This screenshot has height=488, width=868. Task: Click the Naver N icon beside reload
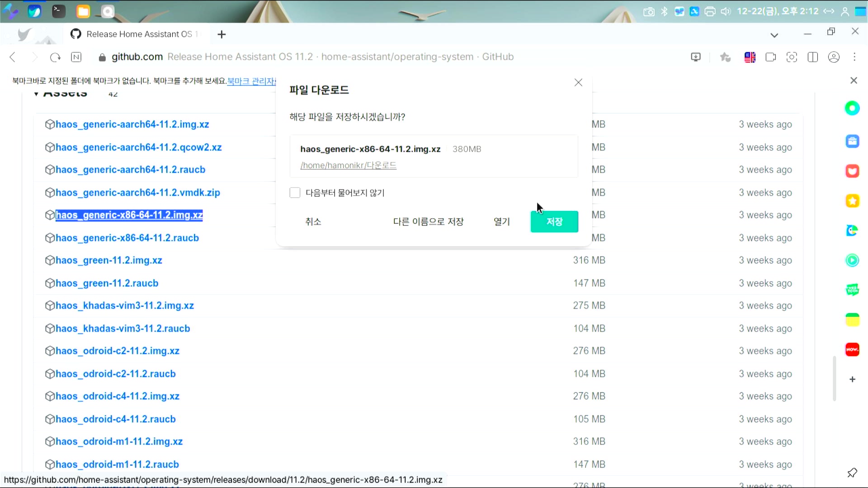[76, 57]
